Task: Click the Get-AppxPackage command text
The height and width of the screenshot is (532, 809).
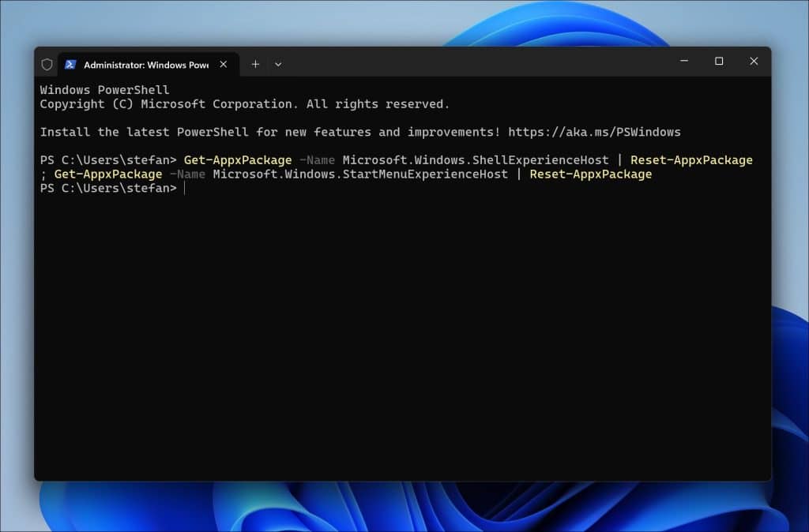Action: click(236, 159)
